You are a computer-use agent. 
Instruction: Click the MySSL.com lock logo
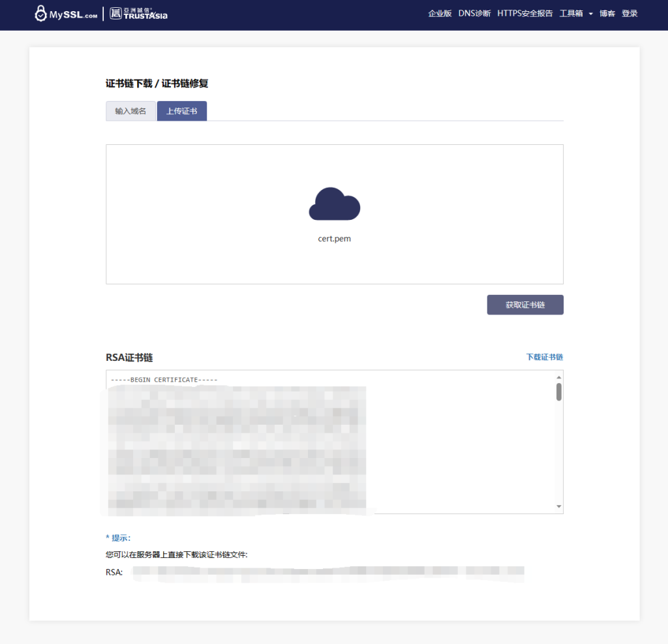pyautogui.click(x=65, y=14)
